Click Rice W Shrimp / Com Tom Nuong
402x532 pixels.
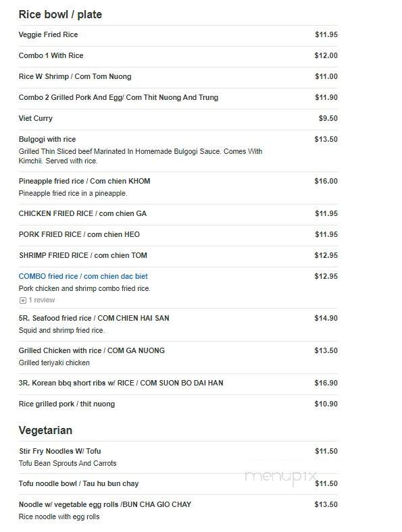(x=75, y=77)
